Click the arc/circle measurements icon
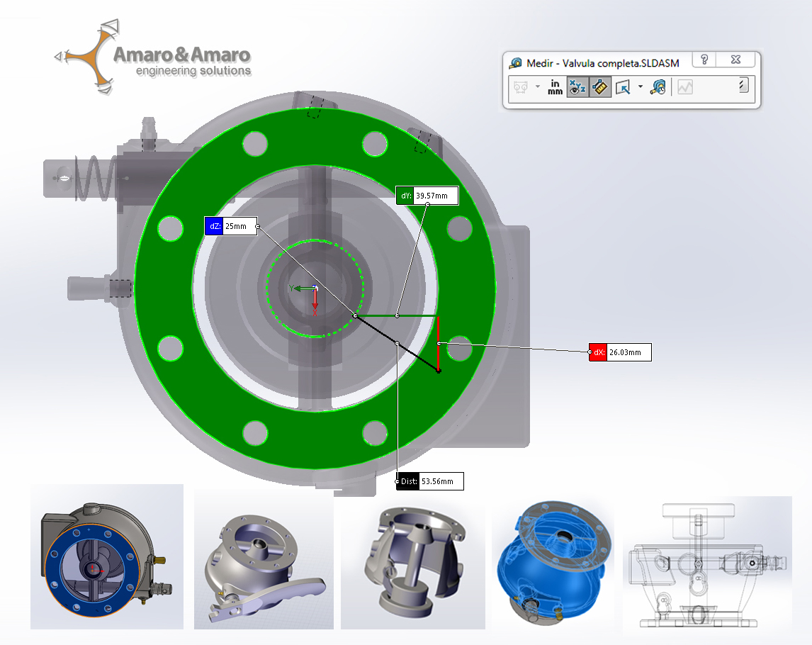812x645 pixels. click(522, 87)
